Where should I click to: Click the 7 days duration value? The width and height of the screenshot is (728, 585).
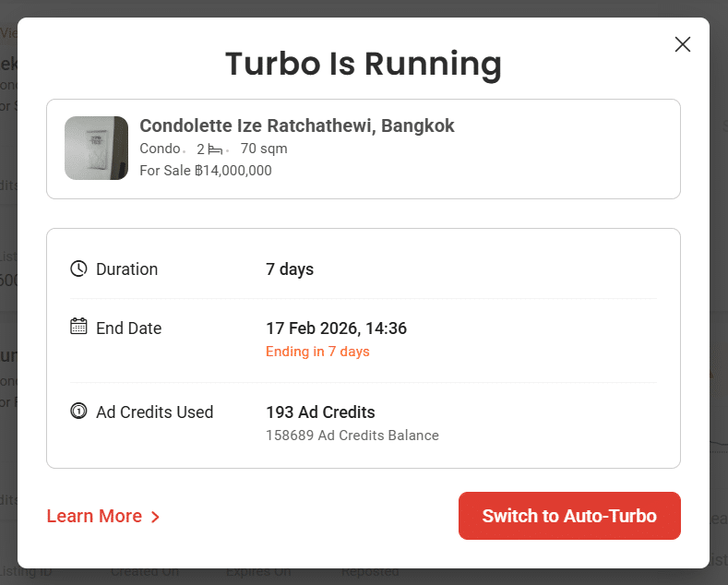point(290,269)
